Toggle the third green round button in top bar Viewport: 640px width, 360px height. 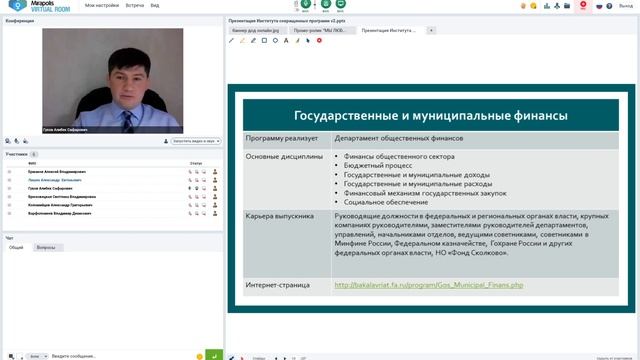click(340, 4)
